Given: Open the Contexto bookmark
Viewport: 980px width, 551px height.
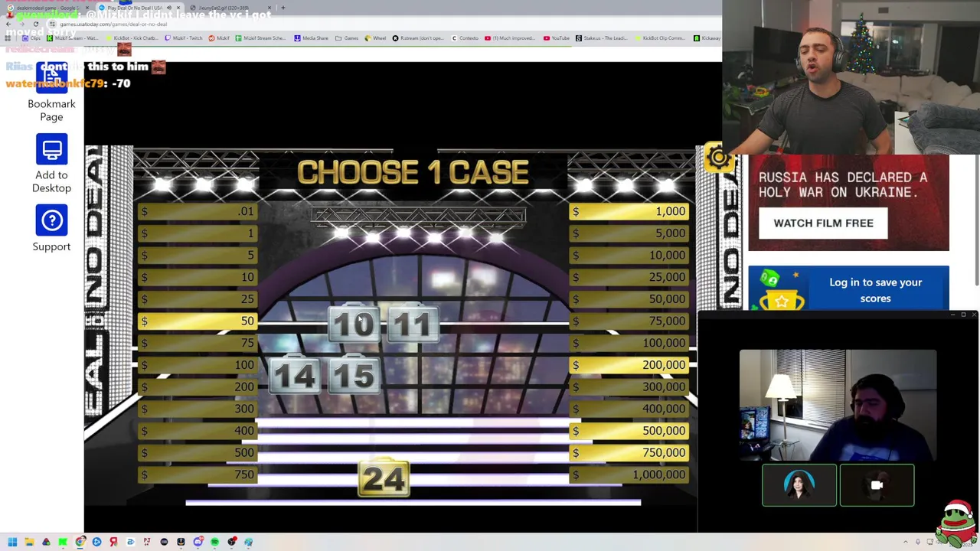Looking at the screenshot, I should [465, 38].
